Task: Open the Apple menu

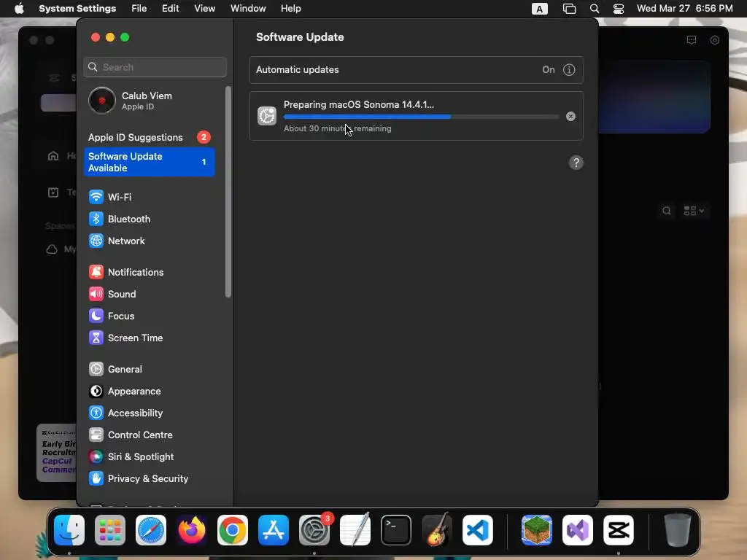Action: tap(19, 9)
